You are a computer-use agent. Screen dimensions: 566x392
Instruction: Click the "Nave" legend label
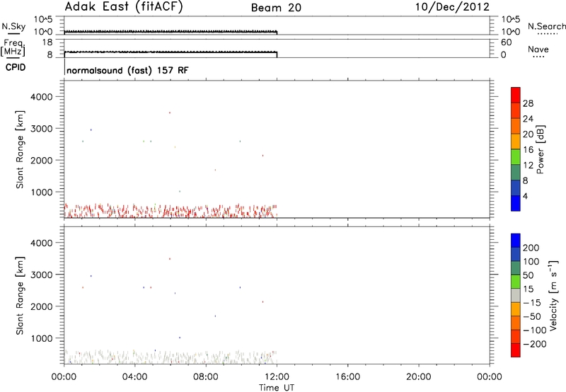coord(538,50)
